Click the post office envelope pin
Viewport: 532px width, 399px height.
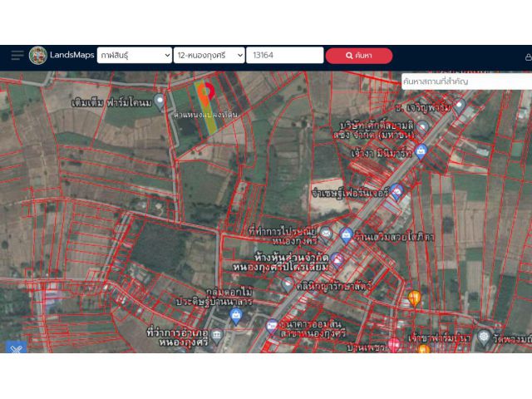326,234
